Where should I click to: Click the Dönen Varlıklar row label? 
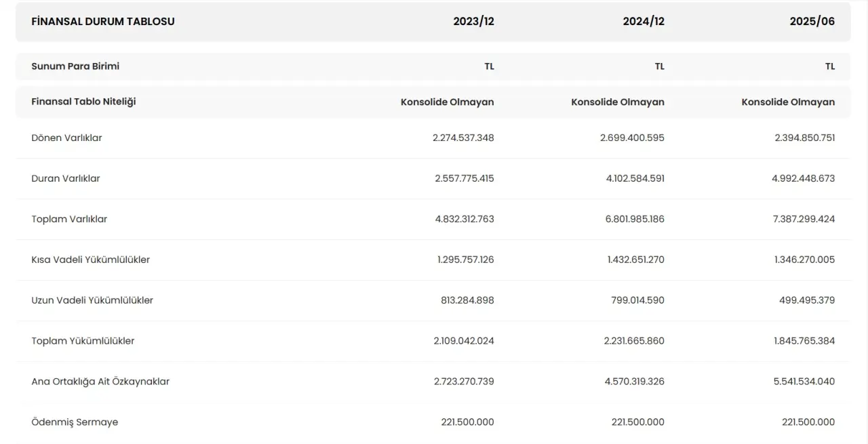coord(66,138)
